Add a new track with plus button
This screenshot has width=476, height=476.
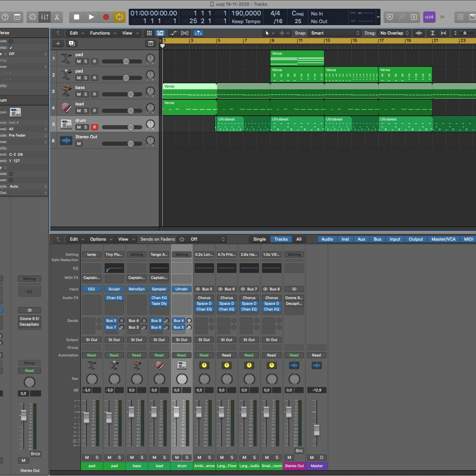(x=58, y=44)
